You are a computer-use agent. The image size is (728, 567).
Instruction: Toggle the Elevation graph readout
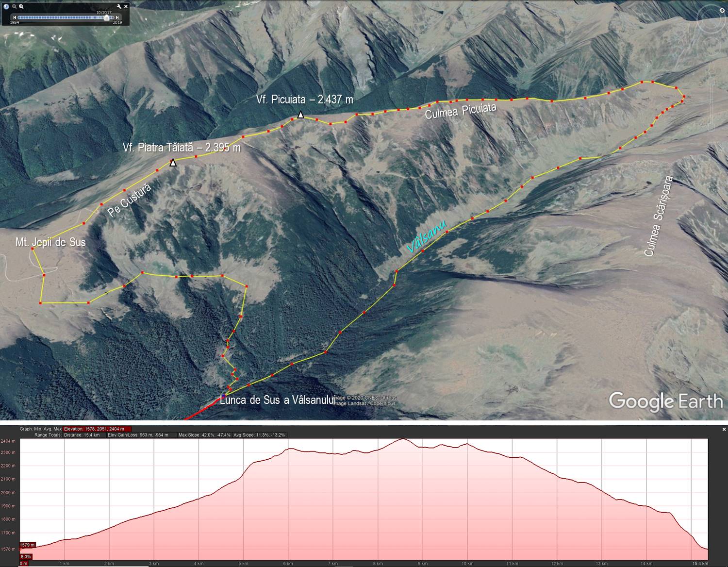click(x=97, y=429)
